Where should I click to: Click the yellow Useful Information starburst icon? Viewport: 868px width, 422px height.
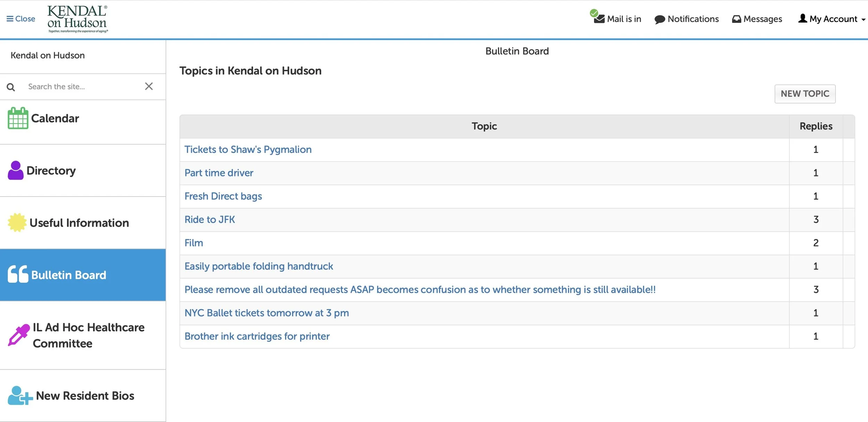coord(17,222)
